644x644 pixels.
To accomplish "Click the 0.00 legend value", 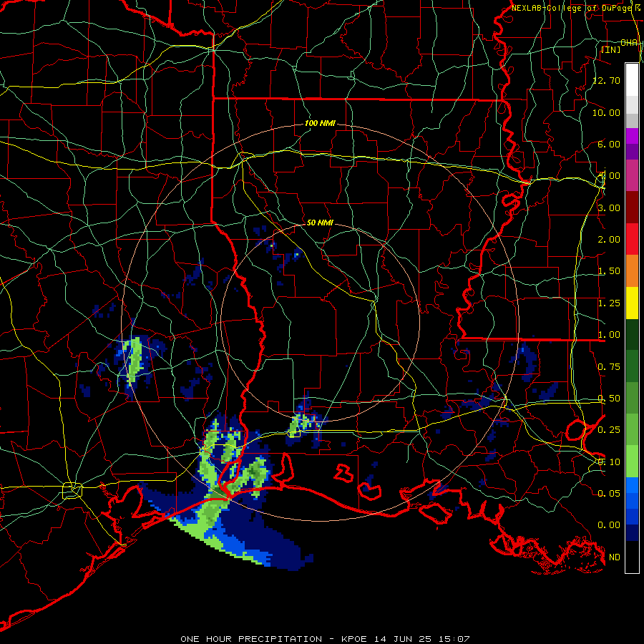I will 609,525.
